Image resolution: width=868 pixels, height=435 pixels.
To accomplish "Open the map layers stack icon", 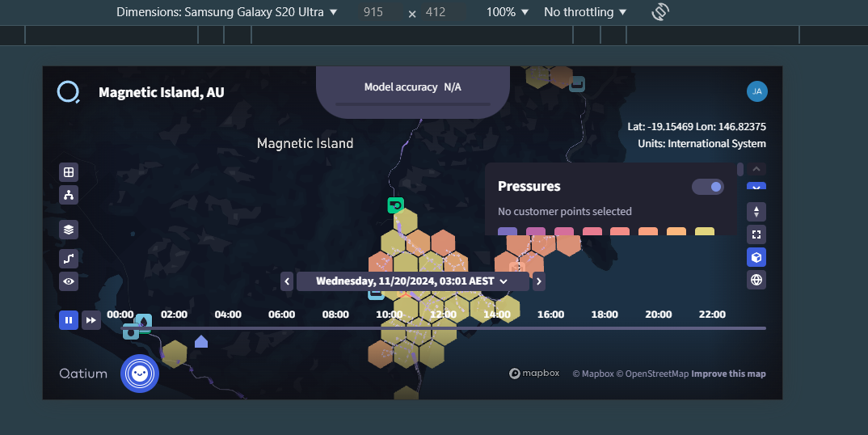I will click(69, 230).
